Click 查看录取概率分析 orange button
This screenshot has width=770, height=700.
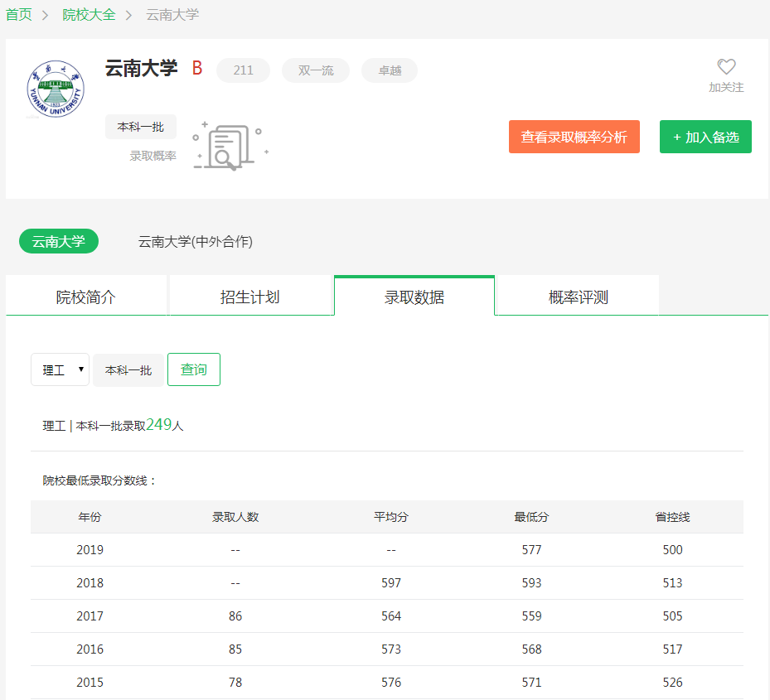(574, 138)
